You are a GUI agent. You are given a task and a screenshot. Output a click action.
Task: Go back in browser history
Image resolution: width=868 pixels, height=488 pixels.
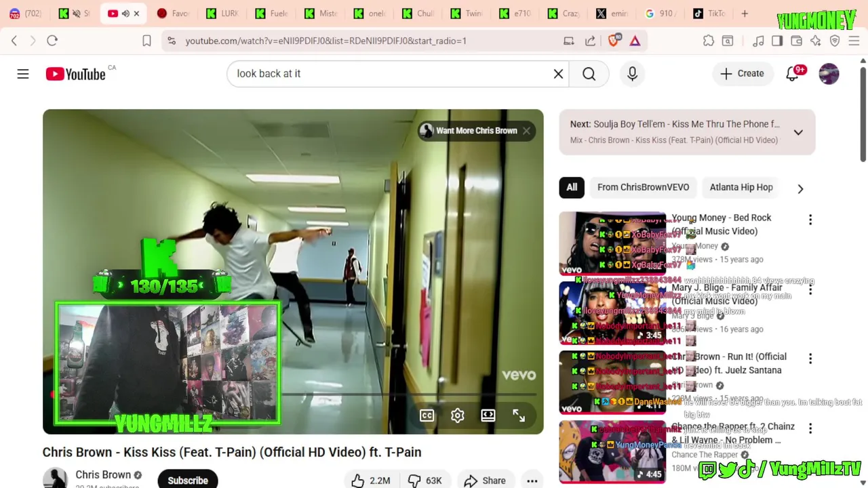(x=14, y=41)
